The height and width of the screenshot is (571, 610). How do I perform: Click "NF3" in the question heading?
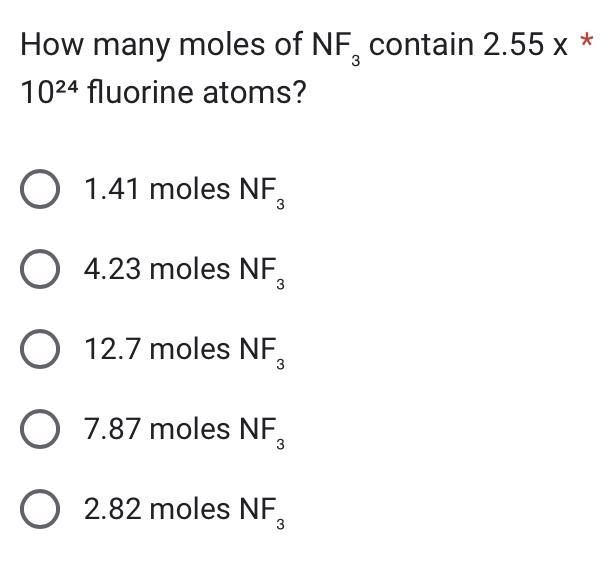pos(337,48)
